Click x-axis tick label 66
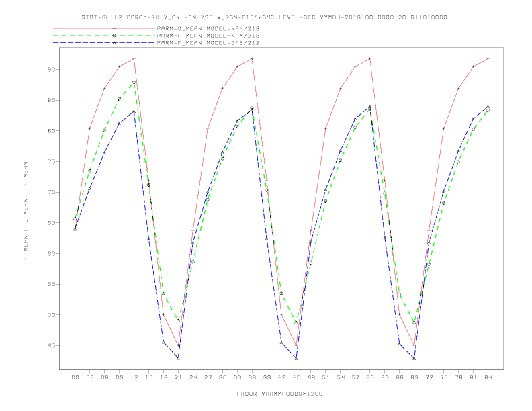Image resolution: width=532 pixels, height=411 pixels. coord(400,377)
